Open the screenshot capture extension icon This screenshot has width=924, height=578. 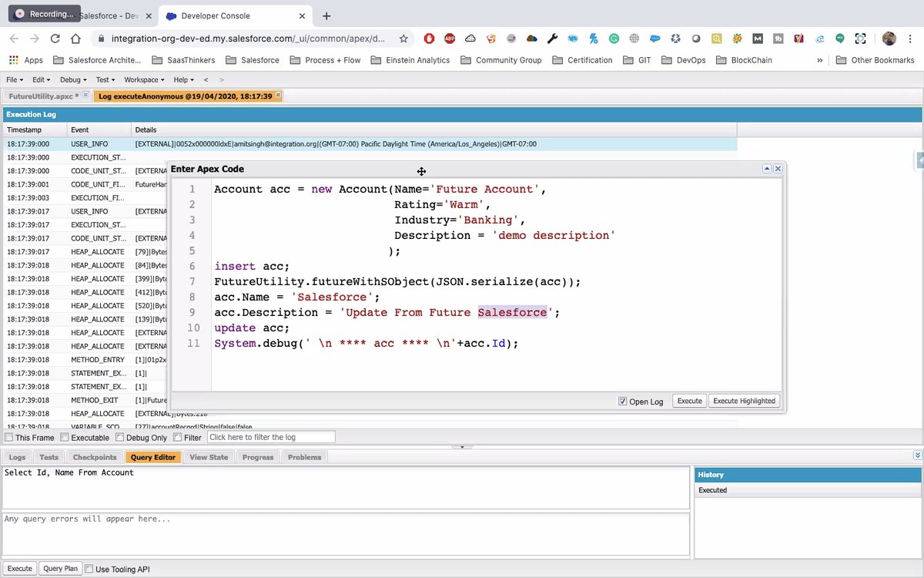(x=860, y=39)
